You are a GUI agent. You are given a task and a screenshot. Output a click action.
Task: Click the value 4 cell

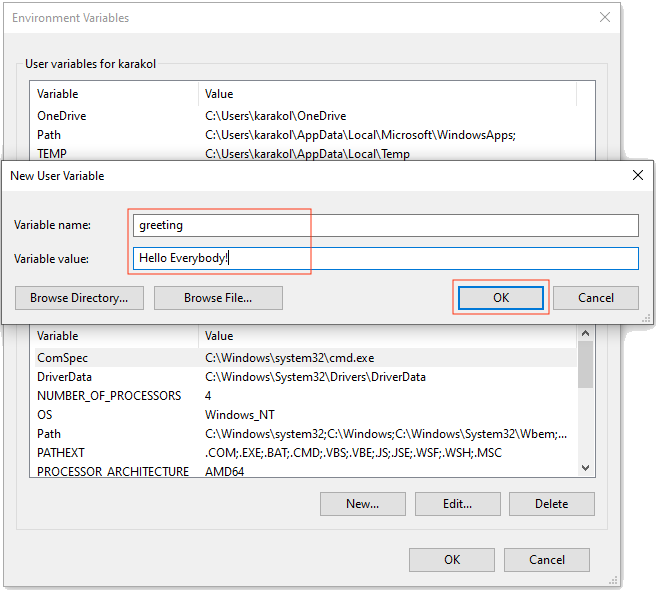pyautogui.click(x=208, y=396)
